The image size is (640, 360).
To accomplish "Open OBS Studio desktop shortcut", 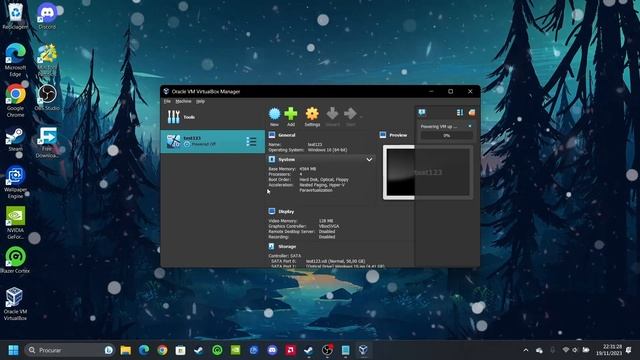I will pos(47,98).
